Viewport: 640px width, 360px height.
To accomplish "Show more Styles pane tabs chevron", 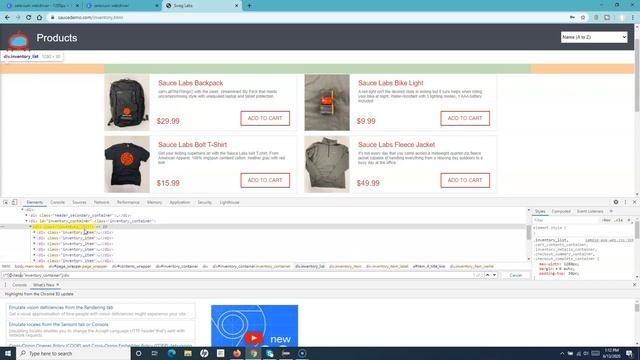I will 611,211.
